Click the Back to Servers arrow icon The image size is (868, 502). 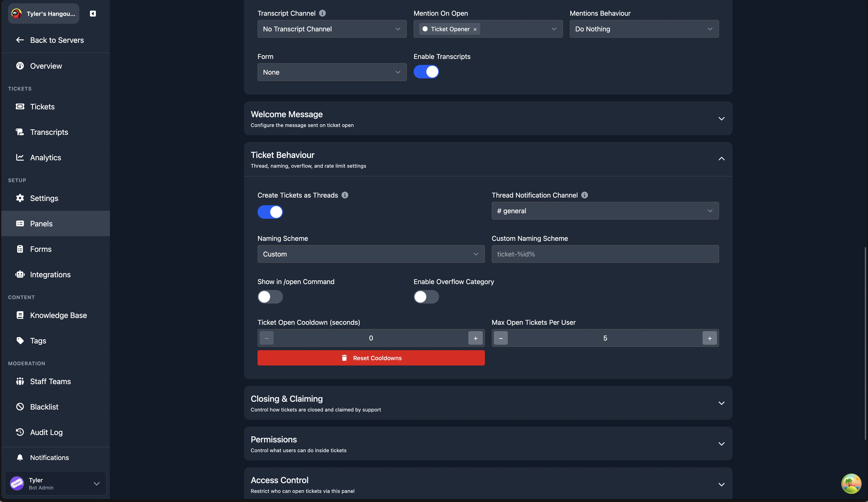[x=20, y=40]
